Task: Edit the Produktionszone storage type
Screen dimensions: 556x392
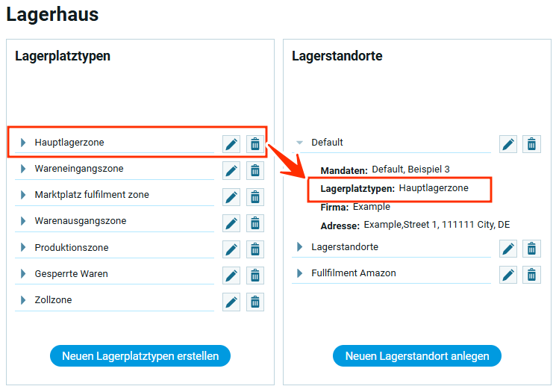Action: point(231,249)
